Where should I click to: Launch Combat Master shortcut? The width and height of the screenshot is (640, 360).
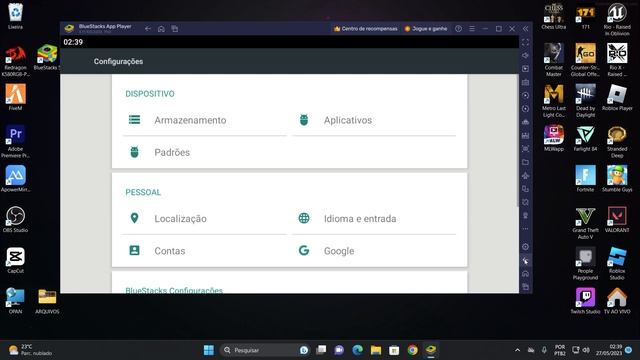(553, 60)
